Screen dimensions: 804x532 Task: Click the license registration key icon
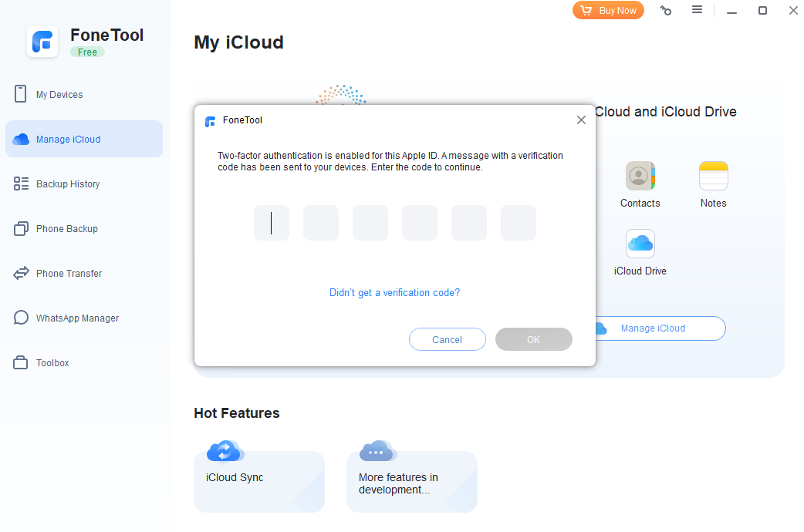click(665, 10)
